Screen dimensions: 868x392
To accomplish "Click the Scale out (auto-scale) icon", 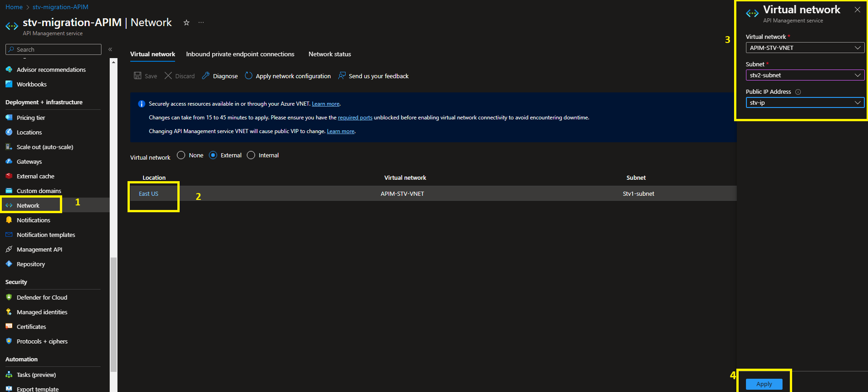I will [9, 147].
